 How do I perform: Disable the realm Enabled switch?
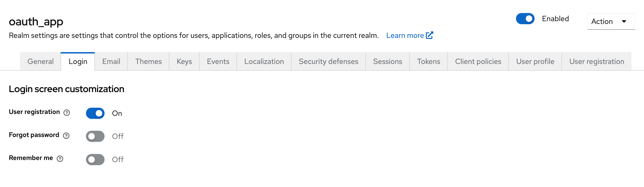point(525,19)
